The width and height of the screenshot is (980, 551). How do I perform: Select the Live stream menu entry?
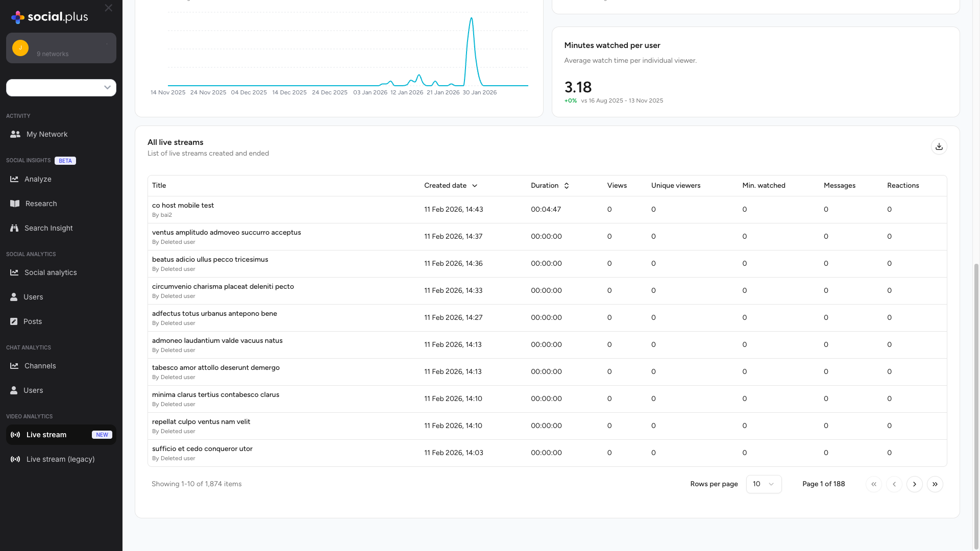click(x=46, y=435)
